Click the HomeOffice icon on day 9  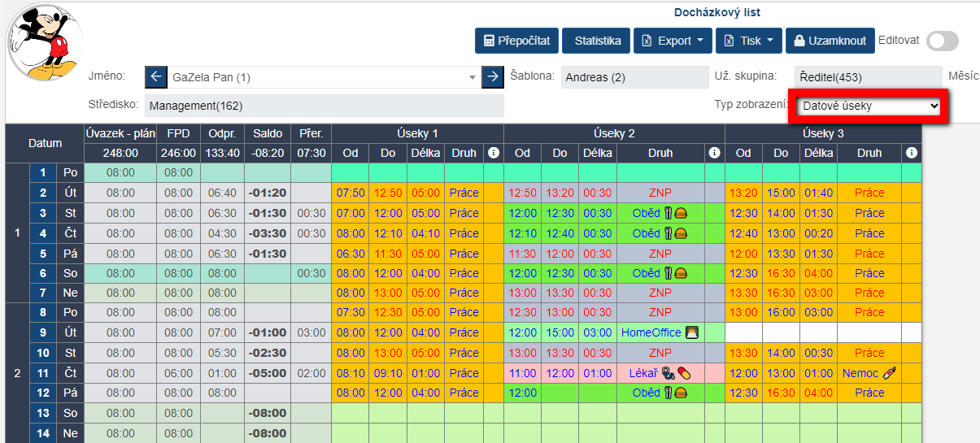tap(692, 332)
